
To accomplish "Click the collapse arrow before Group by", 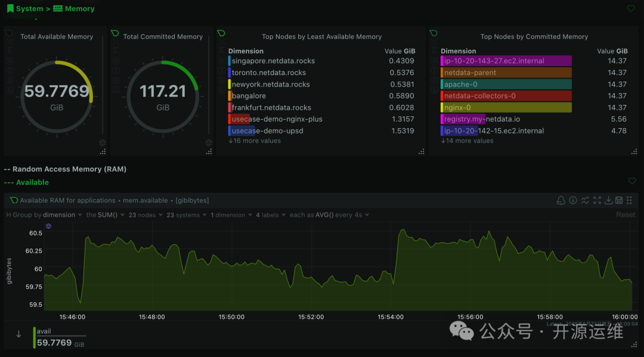I will pos(8,215).
